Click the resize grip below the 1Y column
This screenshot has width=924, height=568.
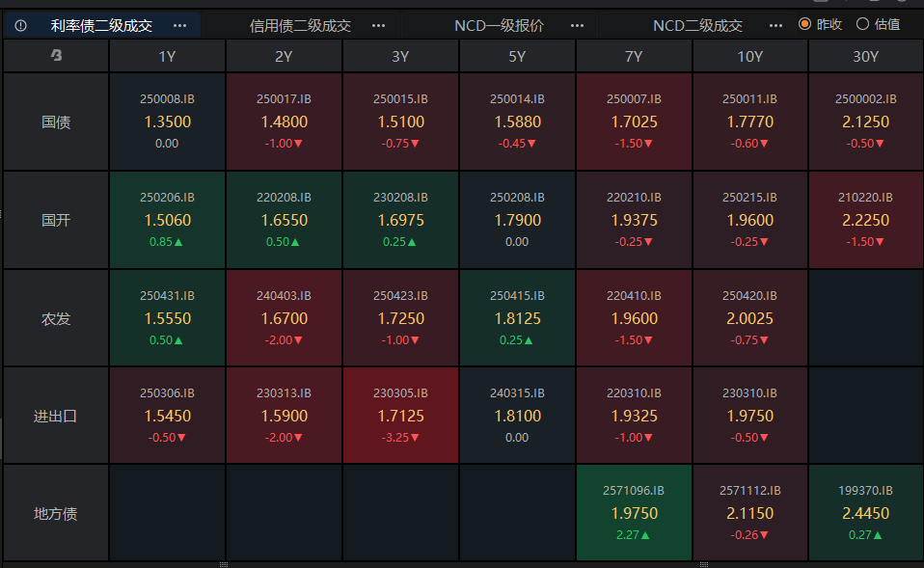224,564
